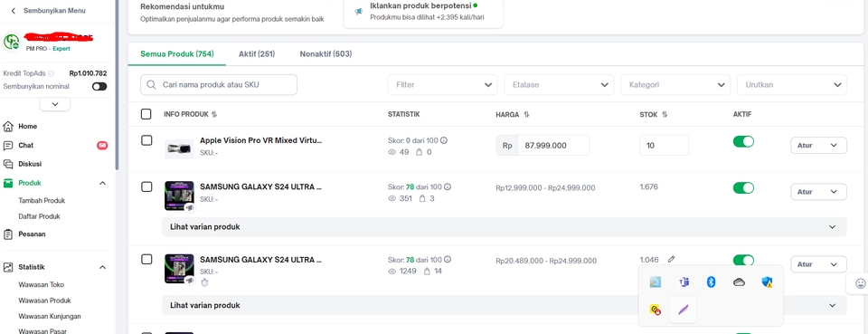The height and width of the screenshot is (334, 868).
Task: Open Microsoft Teams tray icon
Action: (684, 282)
